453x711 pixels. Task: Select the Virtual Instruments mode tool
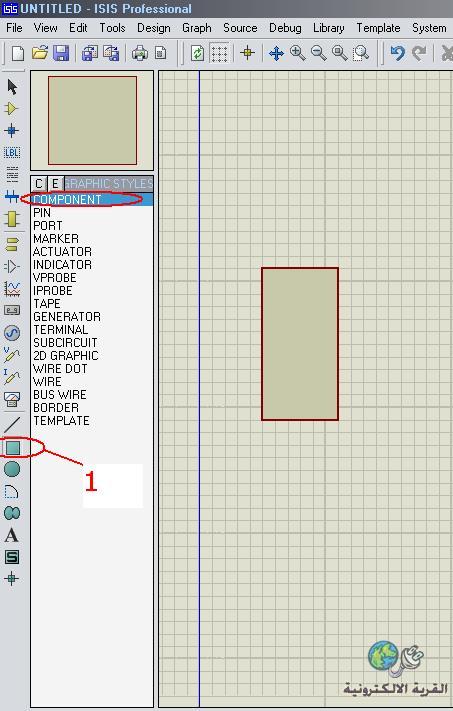(x=12, y=399)
